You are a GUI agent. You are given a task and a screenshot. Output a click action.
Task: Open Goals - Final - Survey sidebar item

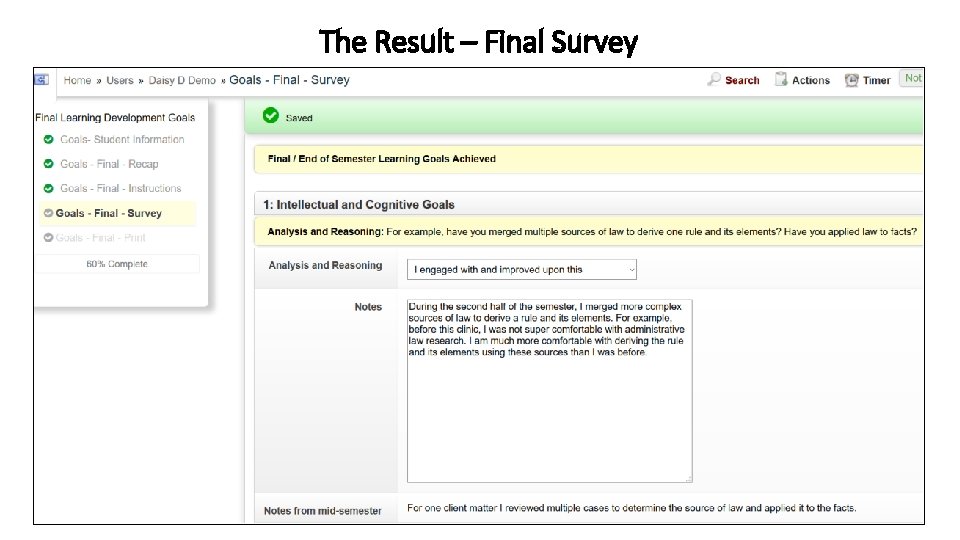[x=108, y=213]
